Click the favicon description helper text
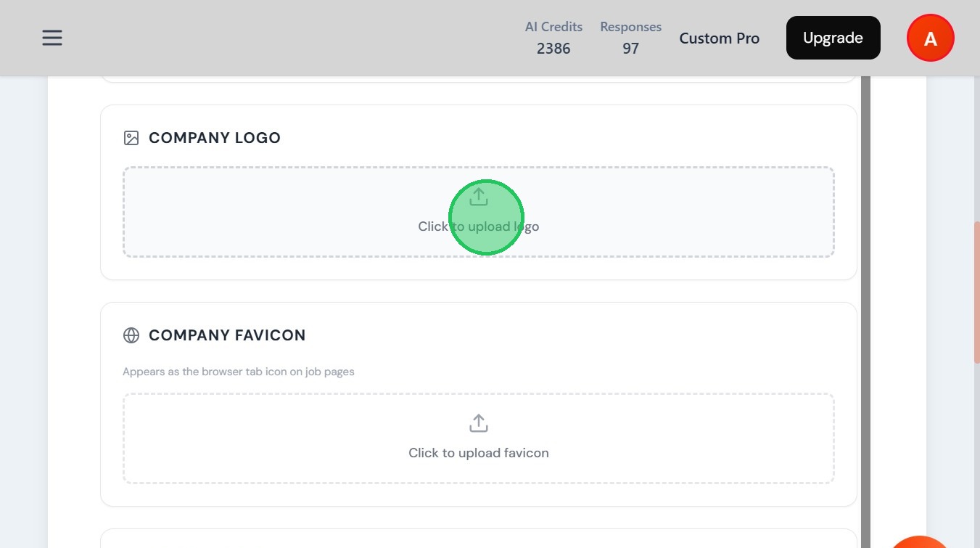This screenshot has width=980, height=548. (239, 372)
